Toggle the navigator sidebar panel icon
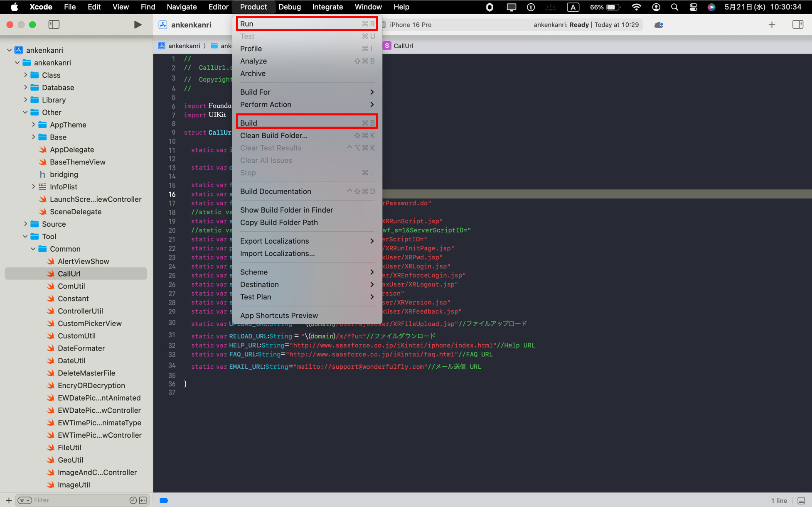This screenshot has height=507, width=812. coord(54,25)
